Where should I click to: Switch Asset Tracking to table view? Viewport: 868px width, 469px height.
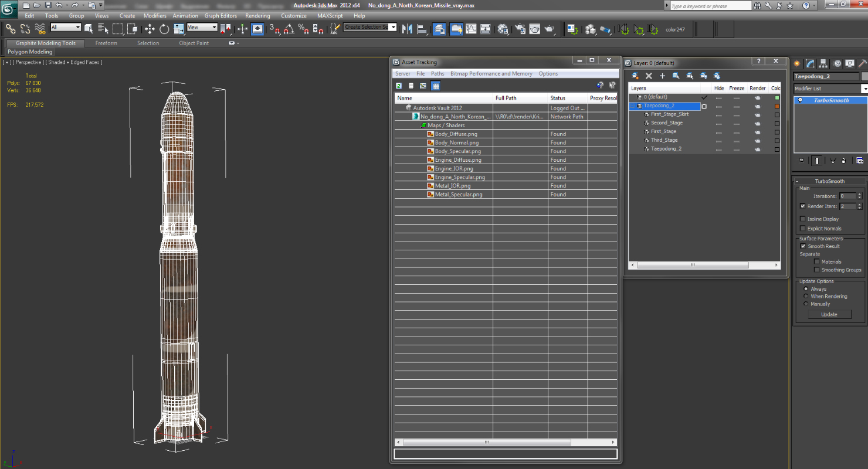click(x=436, y=86)
